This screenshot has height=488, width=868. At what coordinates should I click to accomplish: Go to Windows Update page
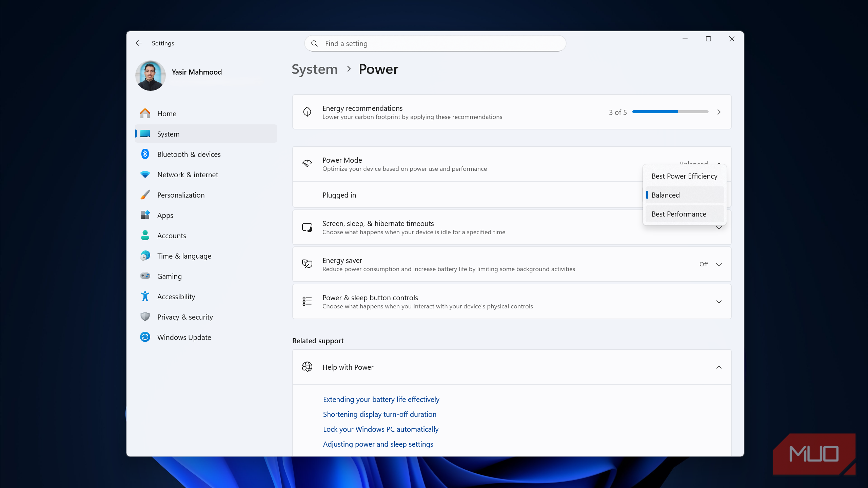tap(206, 337)
